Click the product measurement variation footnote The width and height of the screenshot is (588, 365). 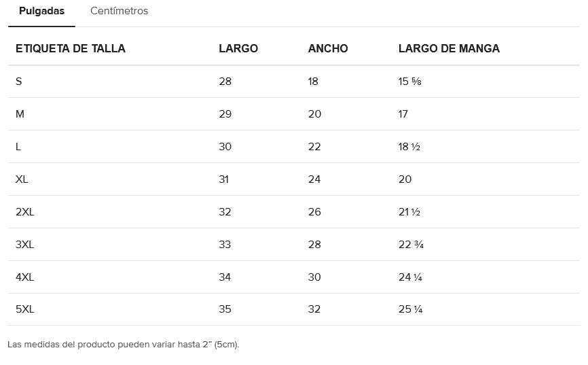[x=124, y=344]
